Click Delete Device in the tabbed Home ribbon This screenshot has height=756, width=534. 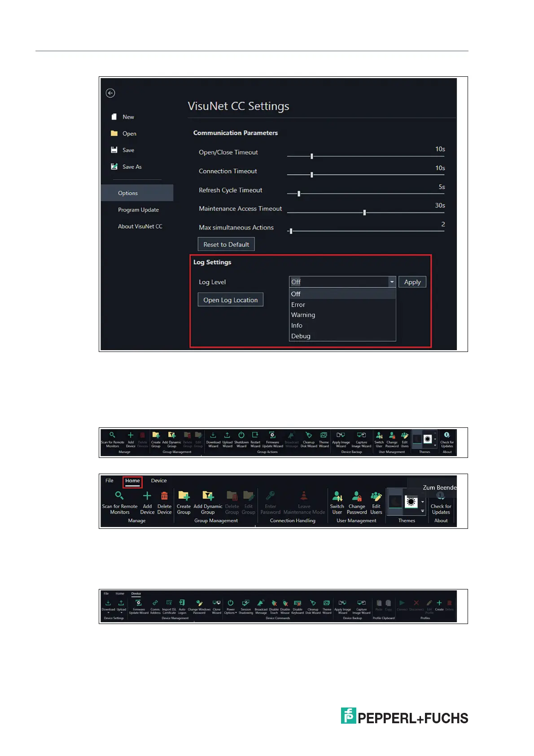click(x=164, y=503)
